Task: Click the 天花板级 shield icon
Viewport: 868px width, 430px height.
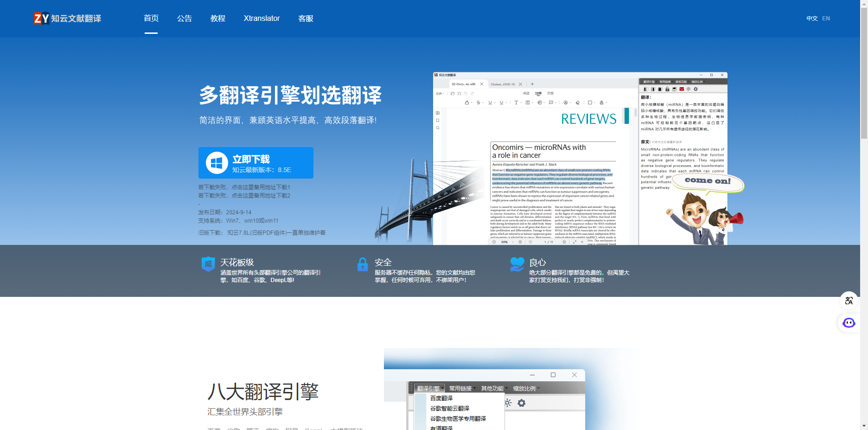Action: click(208, 264)
